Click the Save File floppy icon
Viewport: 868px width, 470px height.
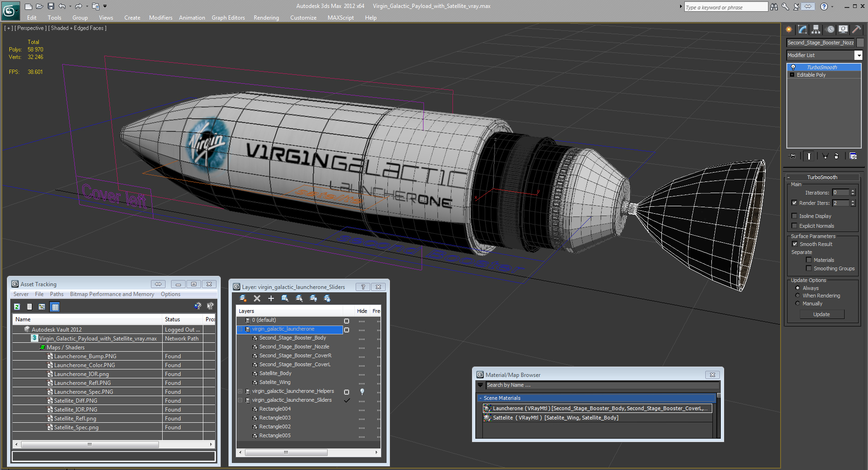point(51,7)
